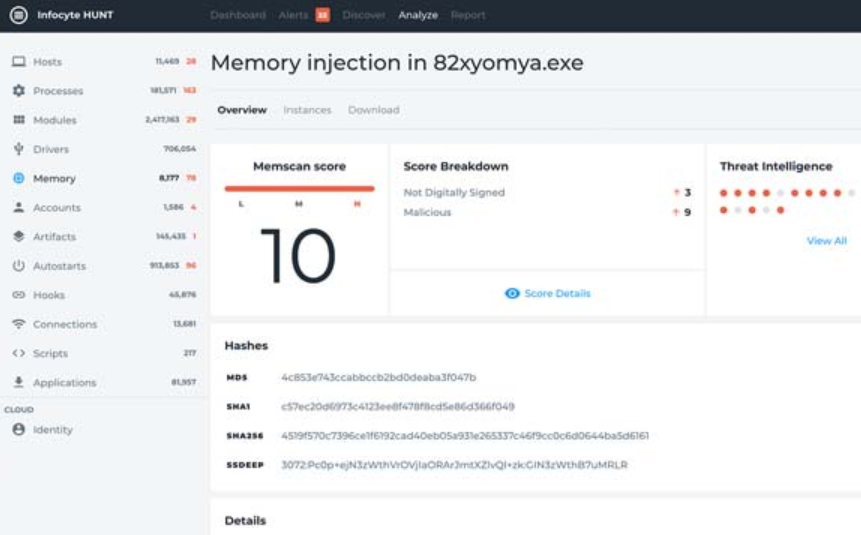Viewport: 861px width, 535px height.
Task: Open Hosts via the monitor icon
Action: click(x=18, y=62)
